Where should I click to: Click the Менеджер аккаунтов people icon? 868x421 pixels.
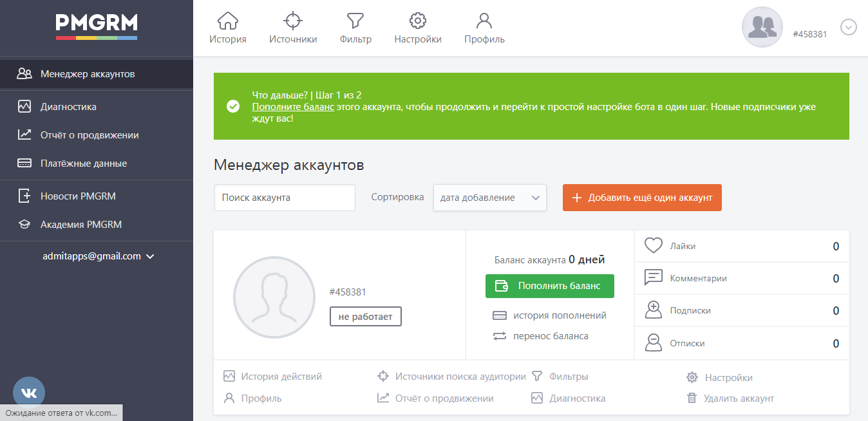(x=24, y=73)
